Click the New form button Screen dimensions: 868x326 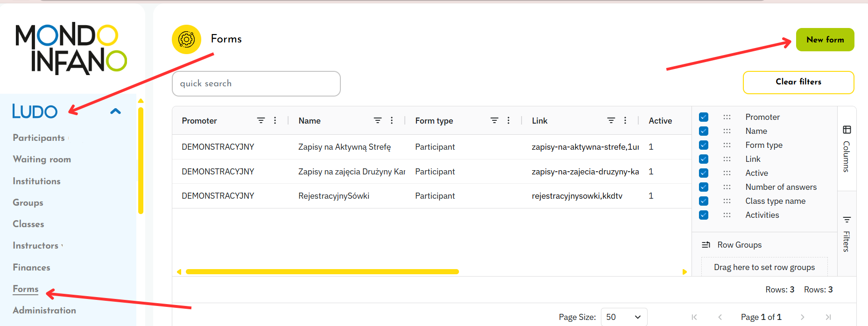(825, 40)
